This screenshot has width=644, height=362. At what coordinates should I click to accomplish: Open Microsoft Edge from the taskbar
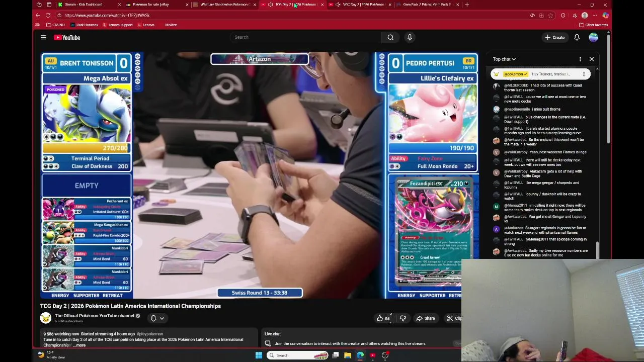coord(360,355)
